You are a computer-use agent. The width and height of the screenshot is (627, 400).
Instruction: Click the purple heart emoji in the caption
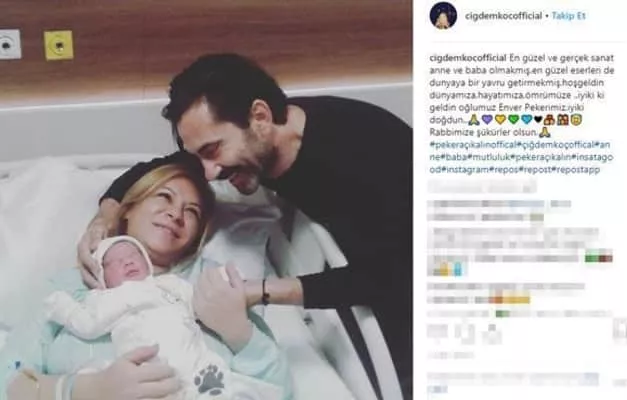487,119
